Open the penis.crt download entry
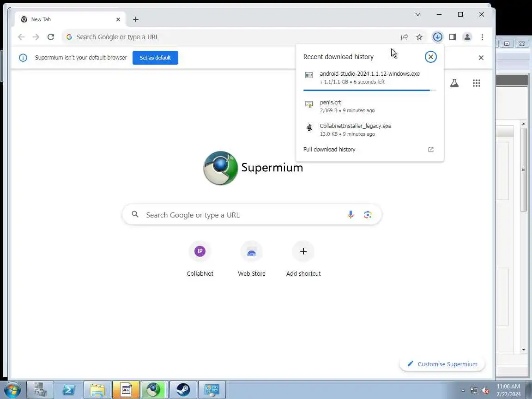The image size is (532, 399). point(369,106)
